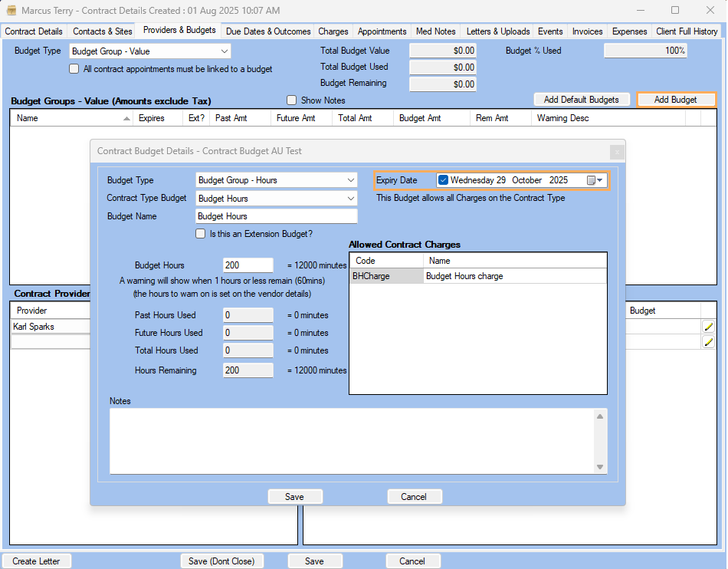Click the pencil edit icon in Karl Sparks row
This screenshot has height=569, width=728.
[x=708, y=327]
